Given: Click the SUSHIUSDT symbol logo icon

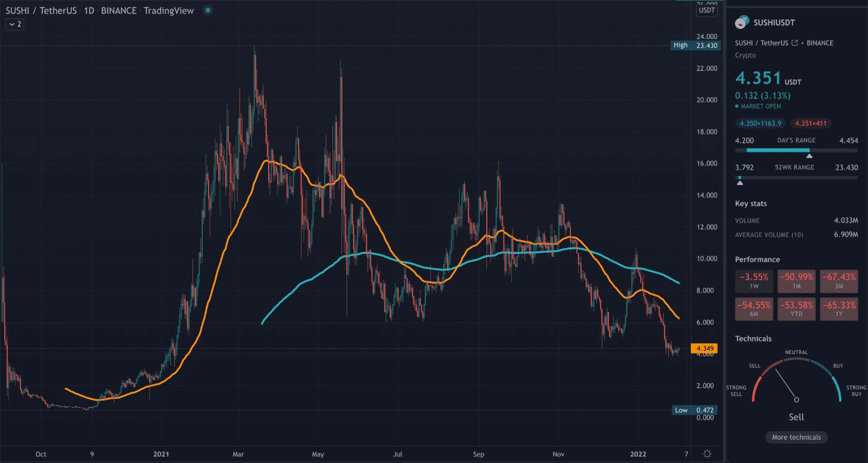Looking at the screenshot, I should [x=742, y=23].
